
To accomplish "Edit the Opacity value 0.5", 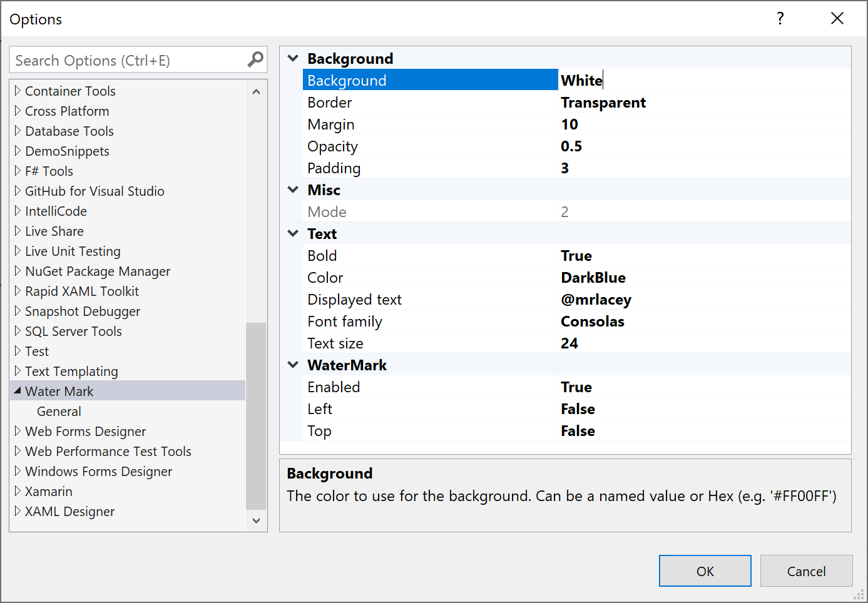I will (704, 146).
